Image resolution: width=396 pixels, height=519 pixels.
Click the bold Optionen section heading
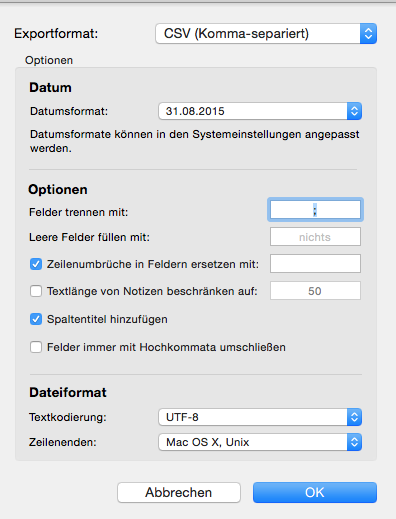pyautogui.click(x=58, y=189)
